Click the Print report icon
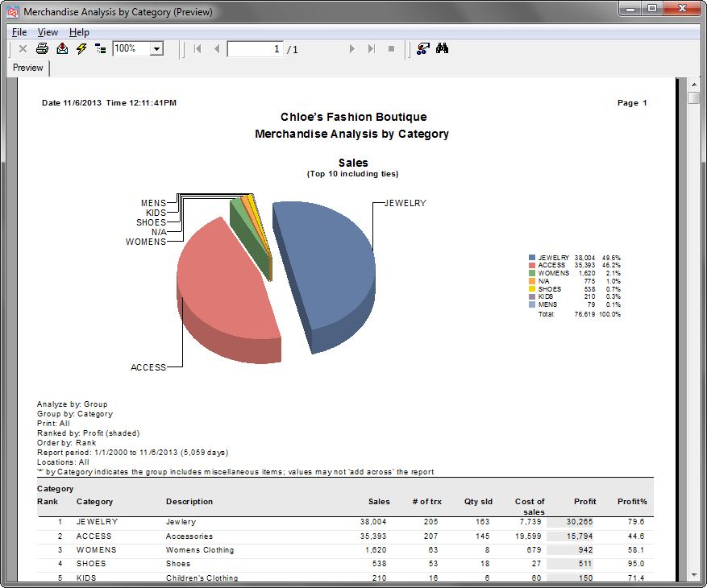This screenshot has height=588, width=707. pos(42,49)
